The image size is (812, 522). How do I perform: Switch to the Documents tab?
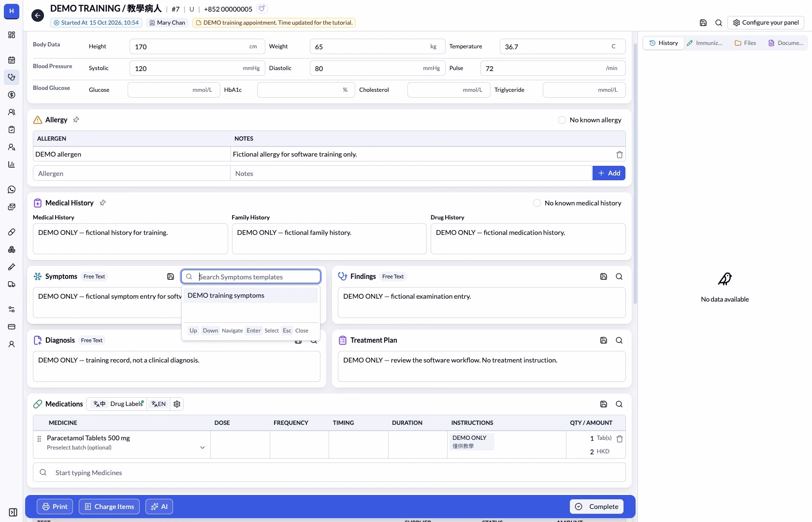[x=786, y=43]
